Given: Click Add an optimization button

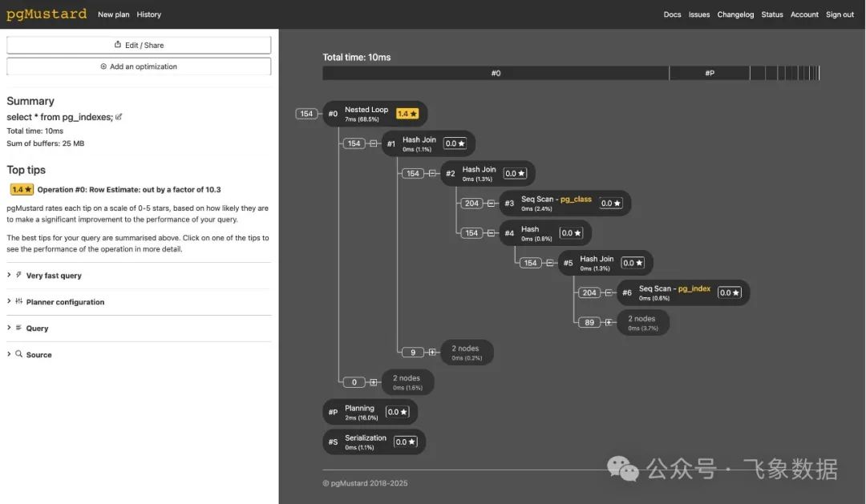Looking at the screenshot, I should (139, 67).
